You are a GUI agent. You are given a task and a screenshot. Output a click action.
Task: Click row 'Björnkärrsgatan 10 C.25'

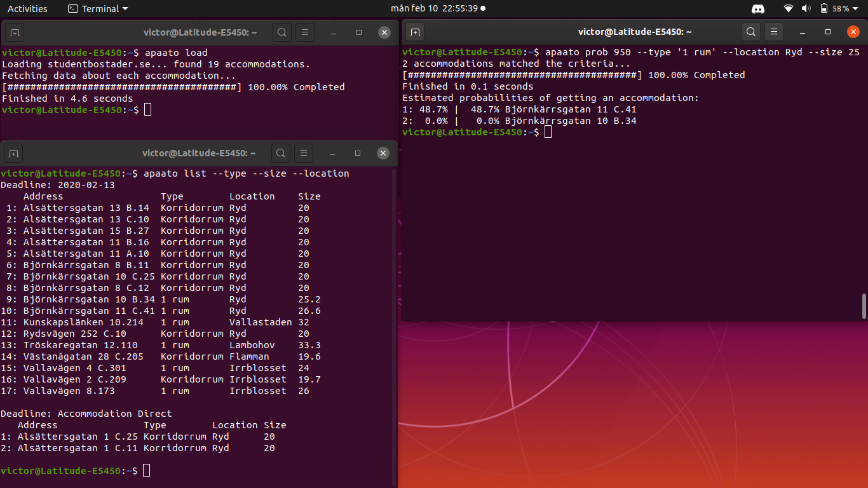[x=158, y=276]
